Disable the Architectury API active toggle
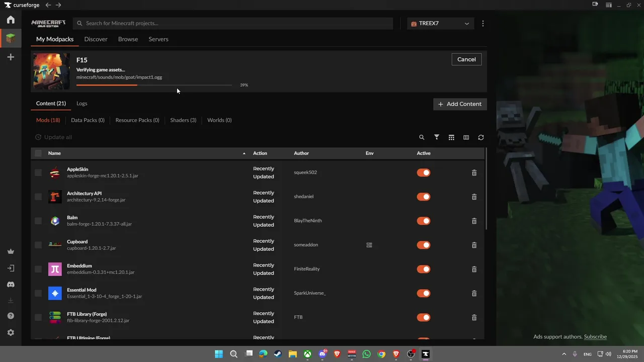Viewport: 644px width, 362px height. pyautogui.click(x=424, y=197)
